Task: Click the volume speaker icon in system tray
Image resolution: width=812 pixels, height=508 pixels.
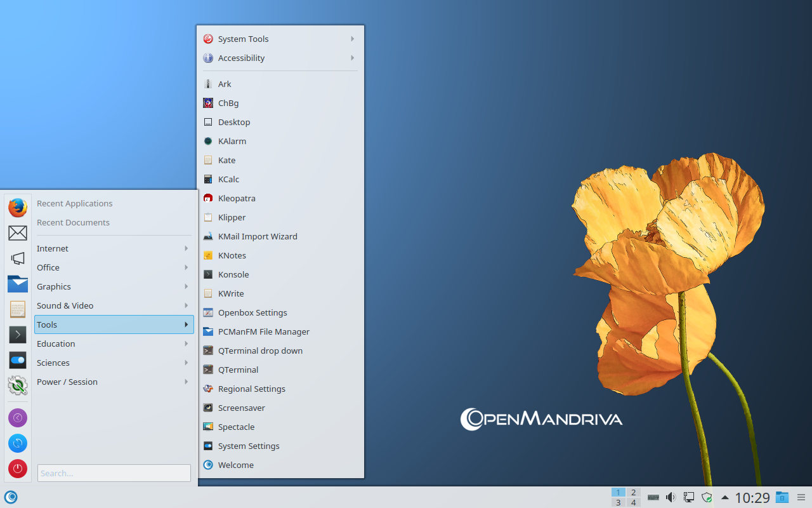Action: [671, 497]
